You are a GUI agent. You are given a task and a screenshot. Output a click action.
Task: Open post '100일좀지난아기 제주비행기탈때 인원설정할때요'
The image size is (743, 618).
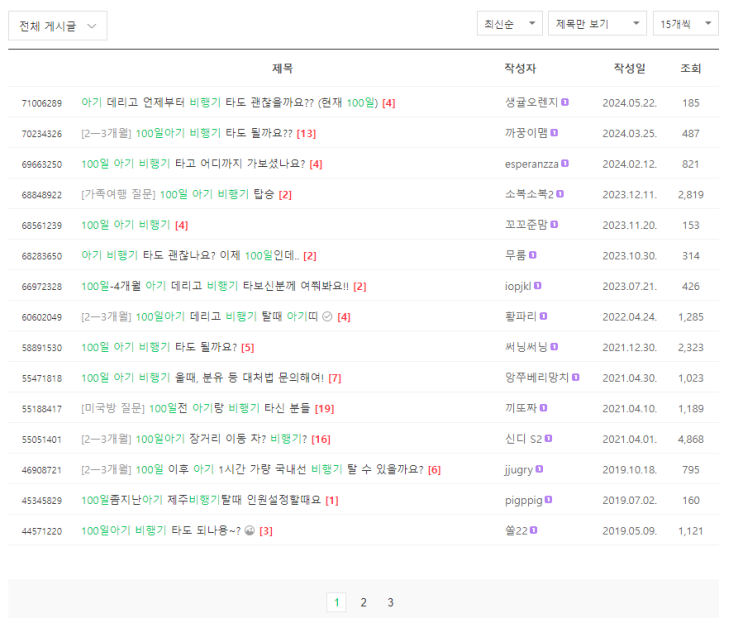click(x=201, y=500)
